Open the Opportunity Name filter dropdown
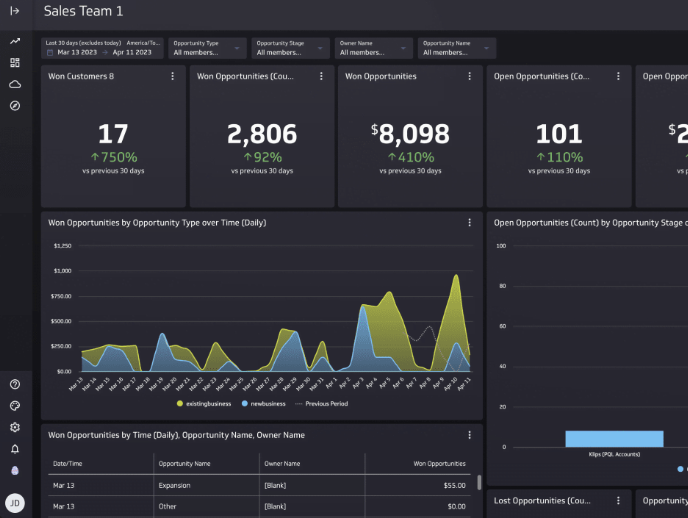The height and width of the screenshot is (518, 688). [x=457, y=48]
